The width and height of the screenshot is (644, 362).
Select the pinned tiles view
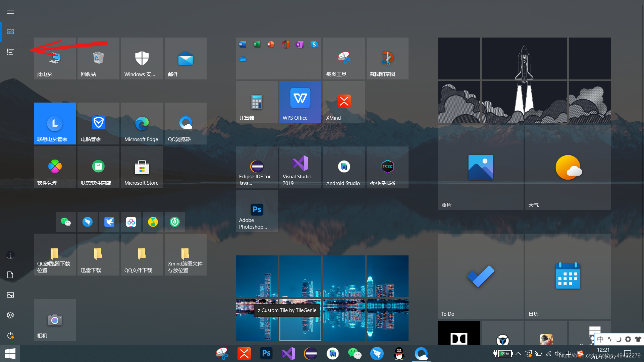(10, 32)
